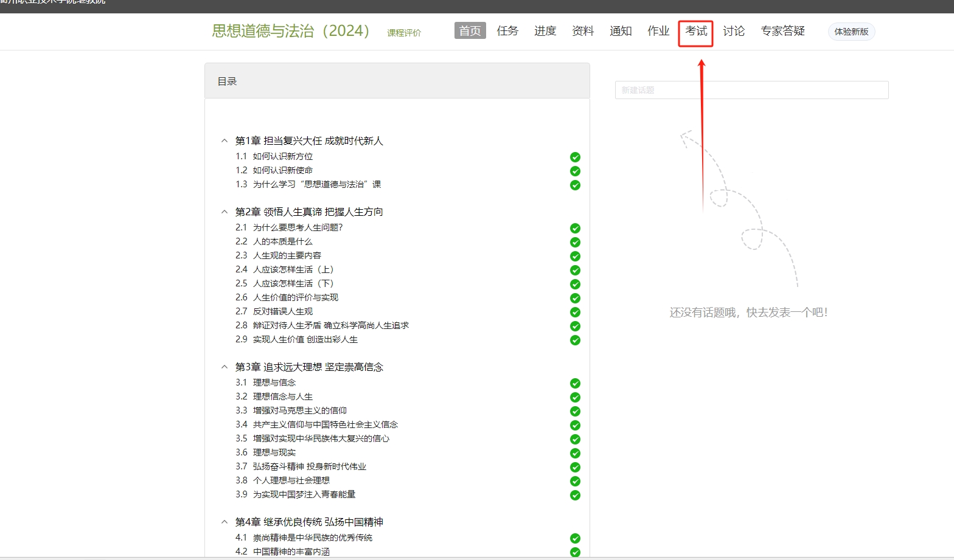Open lesson 2.4 人应该怎样生活（上）
The width and height of the screenshot is (954, 560).
[293, 269]
